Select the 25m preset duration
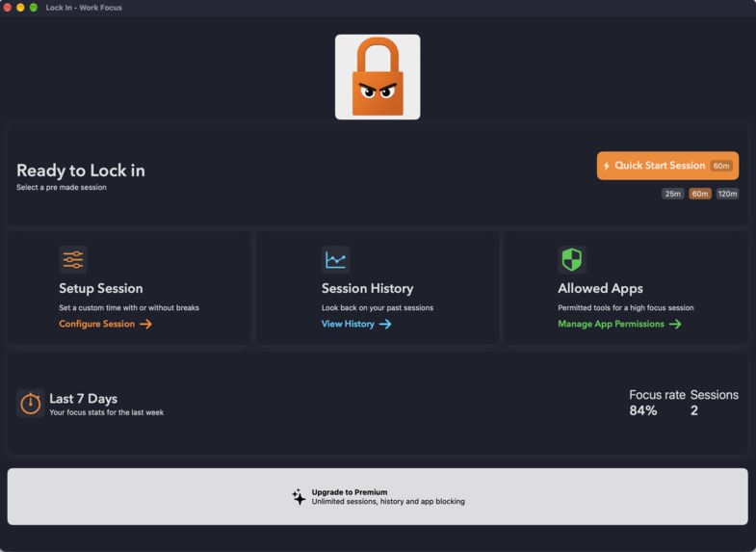This screenshot has width=756, height=552. [x=672, y=194]
